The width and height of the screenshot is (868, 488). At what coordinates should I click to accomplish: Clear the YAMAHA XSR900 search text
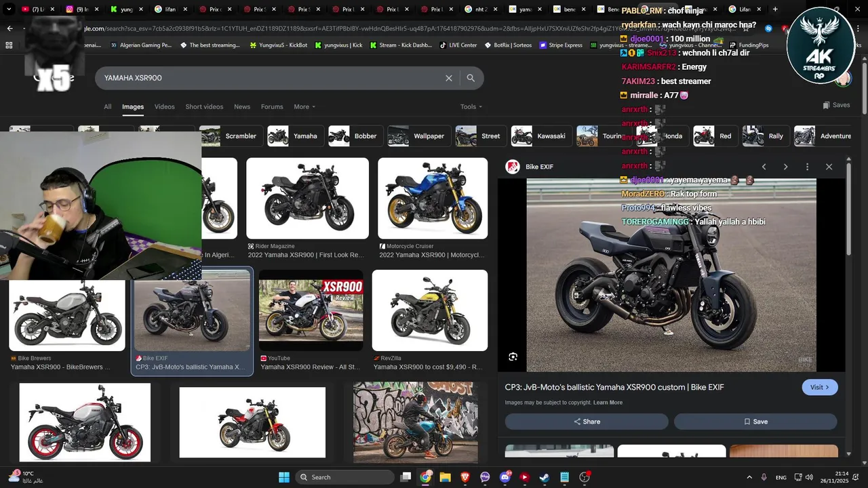pyautogui.click(x=448, y=78)
